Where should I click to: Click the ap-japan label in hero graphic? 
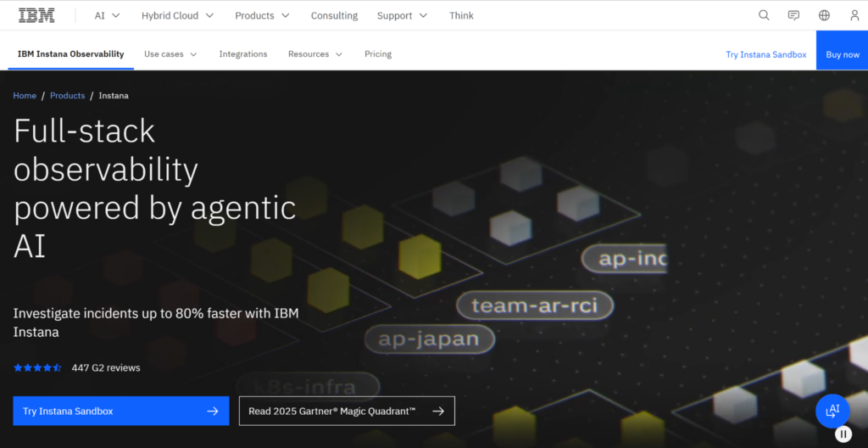click(x=428, y=339)
